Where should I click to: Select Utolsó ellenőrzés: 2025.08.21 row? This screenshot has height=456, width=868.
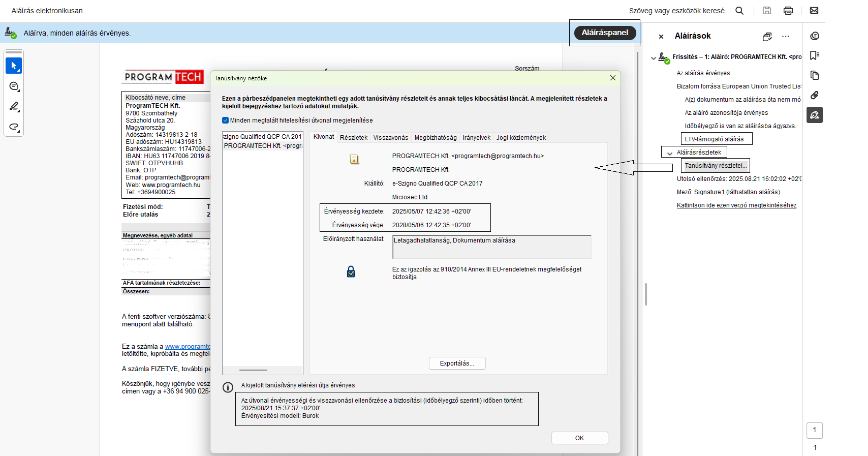click(x=739, y=179)
